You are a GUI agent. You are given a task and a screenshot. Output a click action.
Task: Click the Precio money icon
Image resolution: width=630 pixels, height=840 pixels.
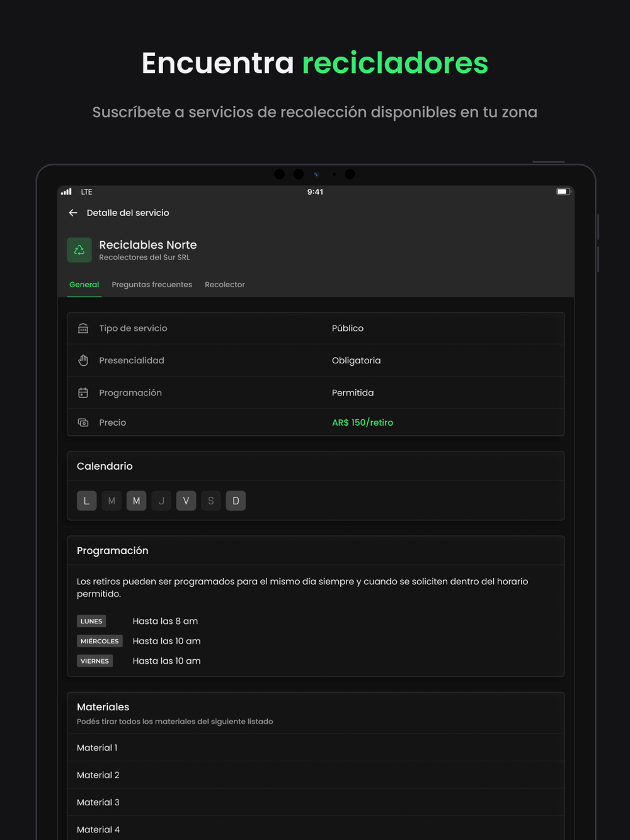tap(83, 423)
